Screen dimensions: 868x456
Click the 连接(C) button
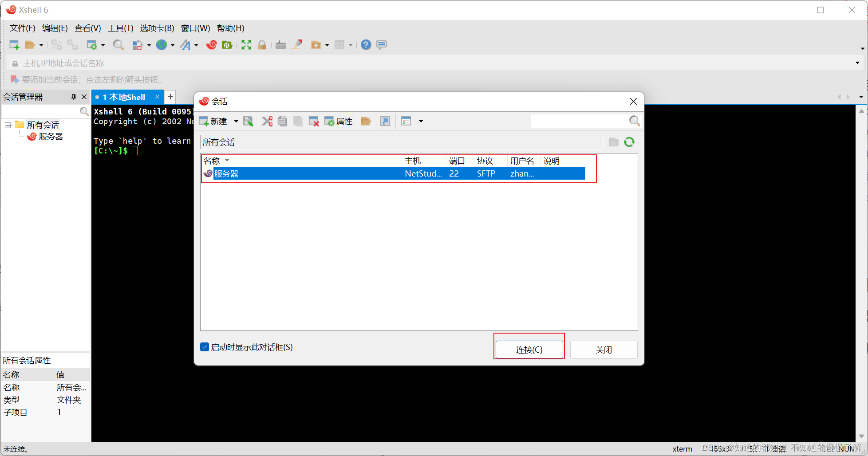click(x=529, y=350)
